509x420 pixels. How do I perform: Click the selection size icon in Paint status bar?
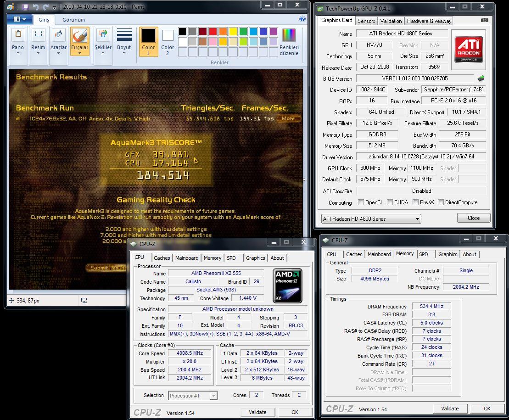(x=84, y=301)
